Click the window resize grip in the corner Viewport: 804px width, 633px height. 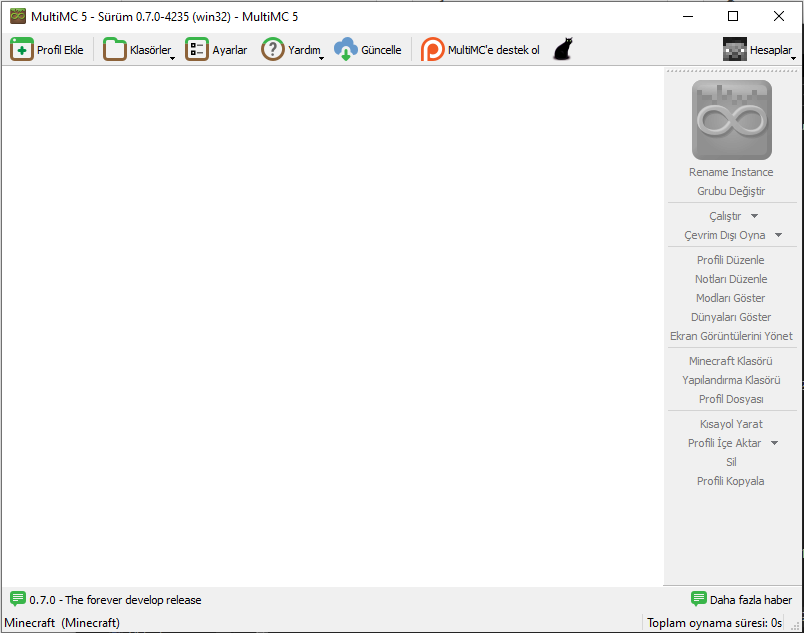coord(796,626)
